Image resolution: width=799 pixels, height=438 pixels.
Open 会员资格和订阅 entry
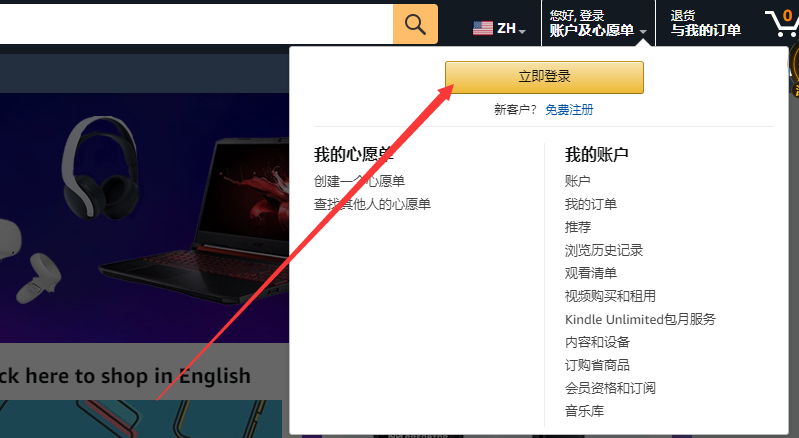(x=610, y=388)
